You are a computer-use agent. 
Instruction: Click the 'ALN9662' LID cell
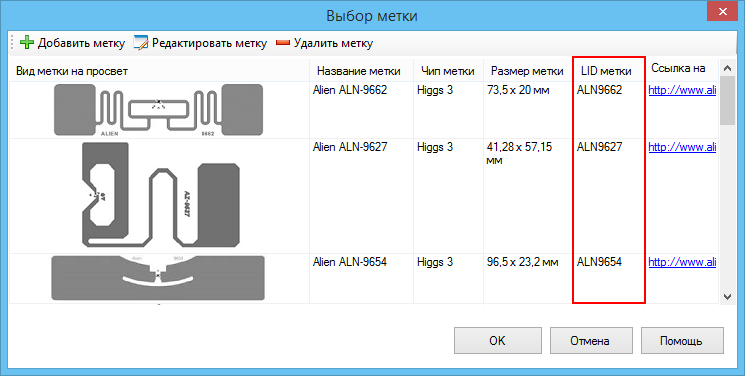(599, 90)
